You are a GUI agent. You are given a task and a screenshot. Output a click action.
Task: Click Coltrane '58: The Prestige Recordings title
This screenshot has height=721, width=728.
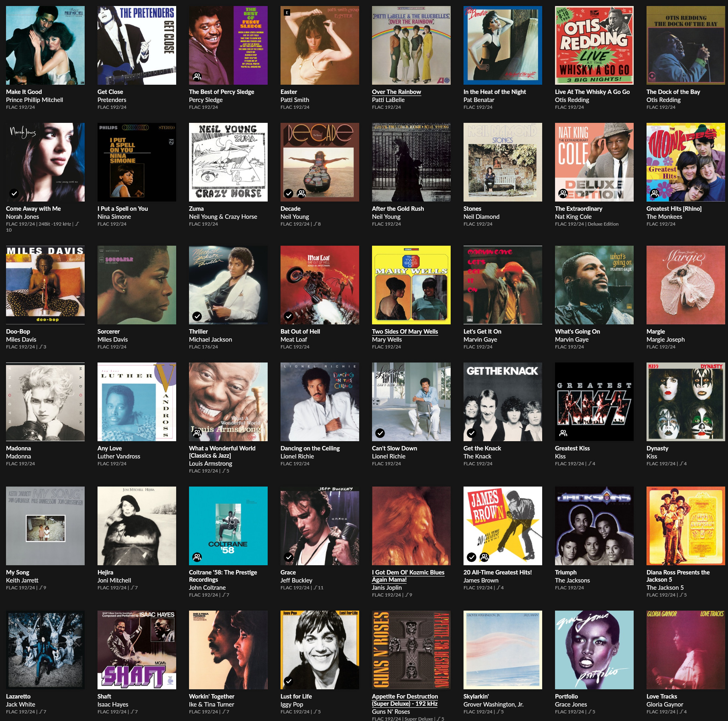[223, 576]
